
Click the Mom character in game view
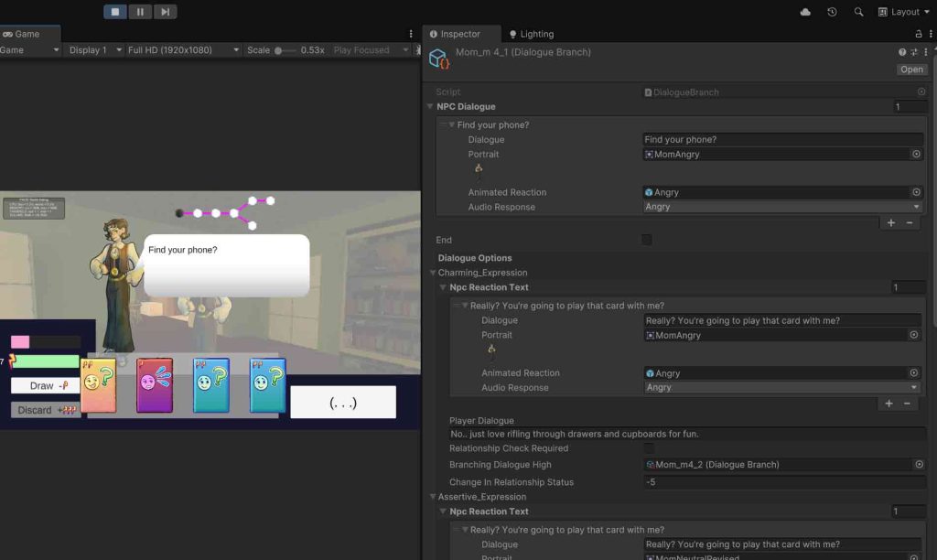pos(116,284)
